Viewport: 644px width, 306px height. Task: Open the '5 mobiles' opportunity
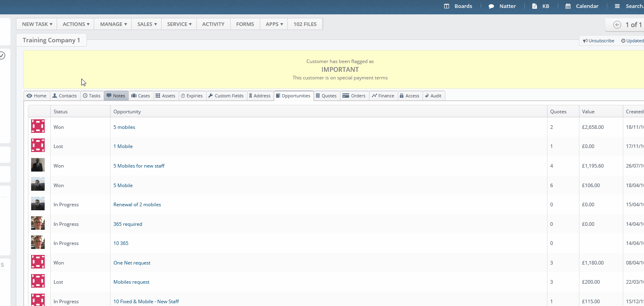click(x=124, y=127)
